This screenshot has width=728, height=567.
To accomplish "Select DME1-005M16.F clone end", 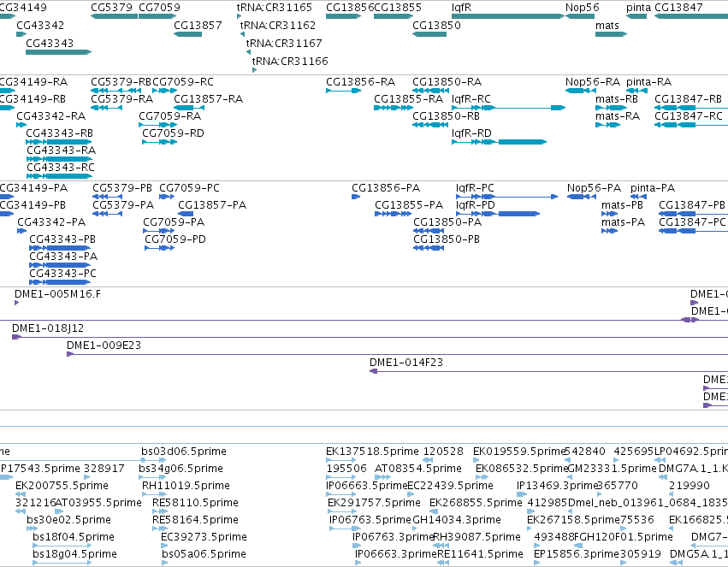I will [x=17, y=303].
